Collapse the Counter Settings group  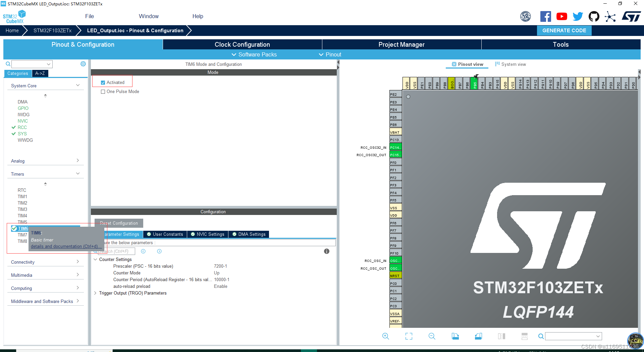tap(95, 259)
